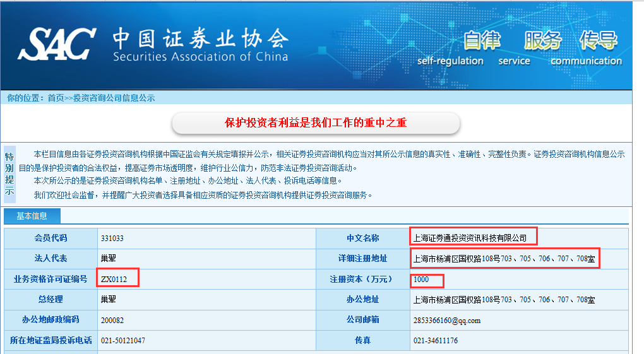Click the 所在地证监局投诉电话 label

[x=51, y=341]
